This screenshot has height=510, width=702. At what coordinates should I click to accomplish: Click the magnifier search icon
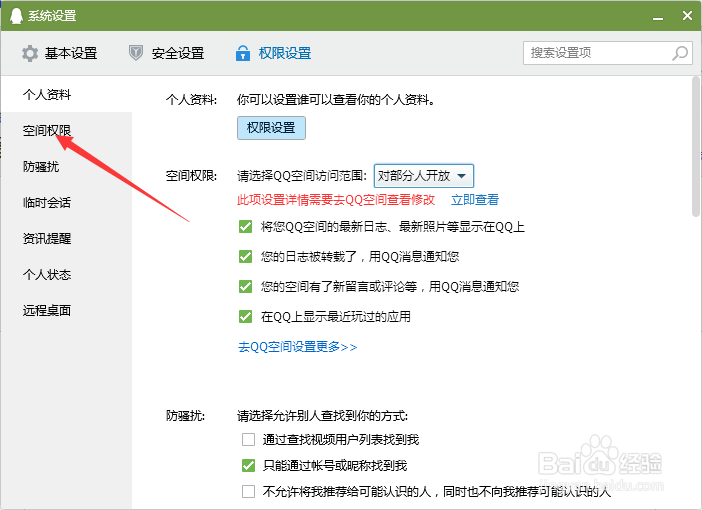pos(680,53)
